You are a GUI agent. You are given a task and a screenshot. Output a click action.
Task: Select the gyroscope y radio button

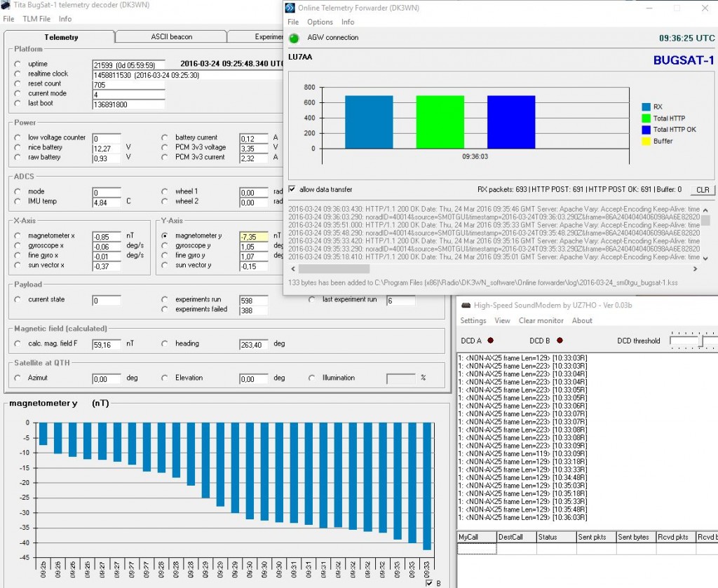pyautogui.click(x=164, y=246)
